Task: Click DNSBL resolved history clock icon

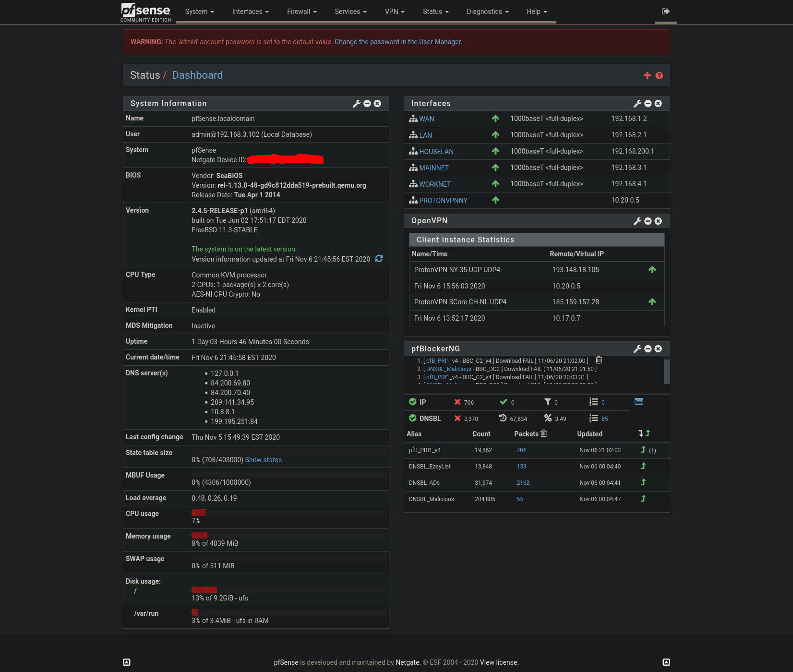Action: point(503,418)
